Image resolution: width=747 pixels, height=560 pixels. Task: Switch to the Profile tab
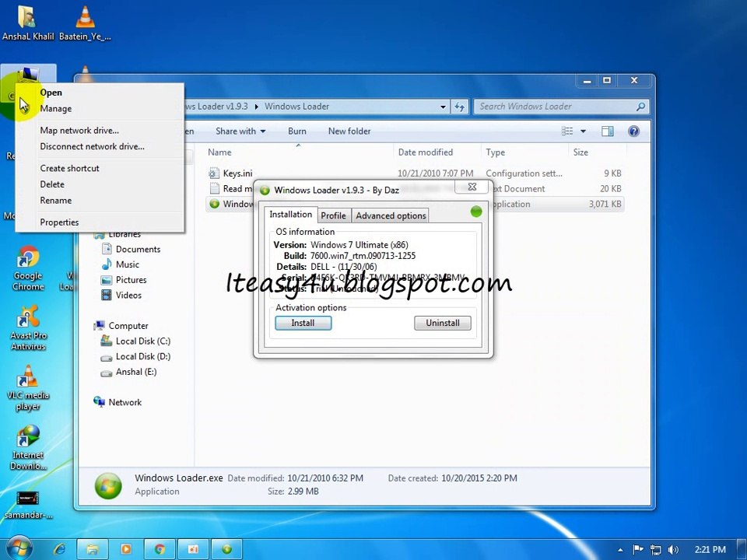tap(333, 215)
